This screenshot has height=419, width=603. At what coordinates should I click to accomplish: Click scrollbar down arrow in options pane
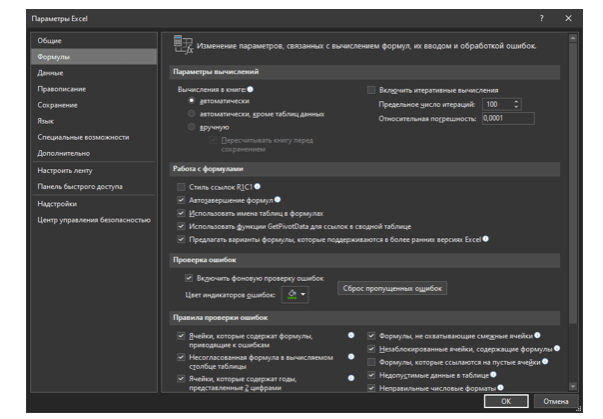point(573,386)
